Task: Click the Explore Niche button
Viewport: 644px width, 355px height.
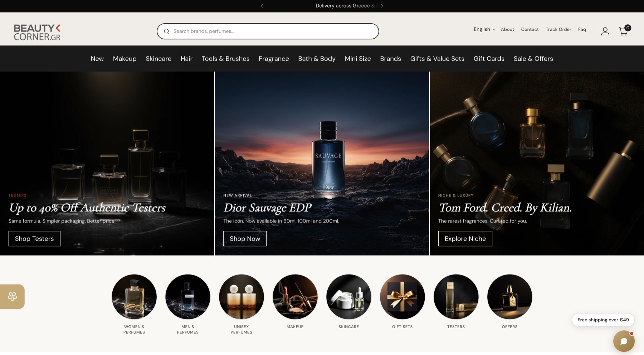Action: pos(465,239)
